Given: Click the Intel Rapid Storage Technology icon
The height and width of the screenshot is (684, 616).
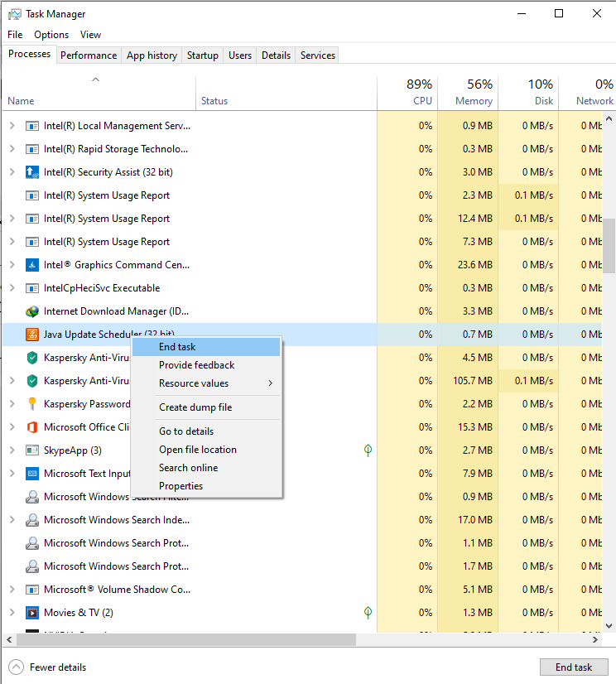Looking at the screenshot, I should coord(31,149).
